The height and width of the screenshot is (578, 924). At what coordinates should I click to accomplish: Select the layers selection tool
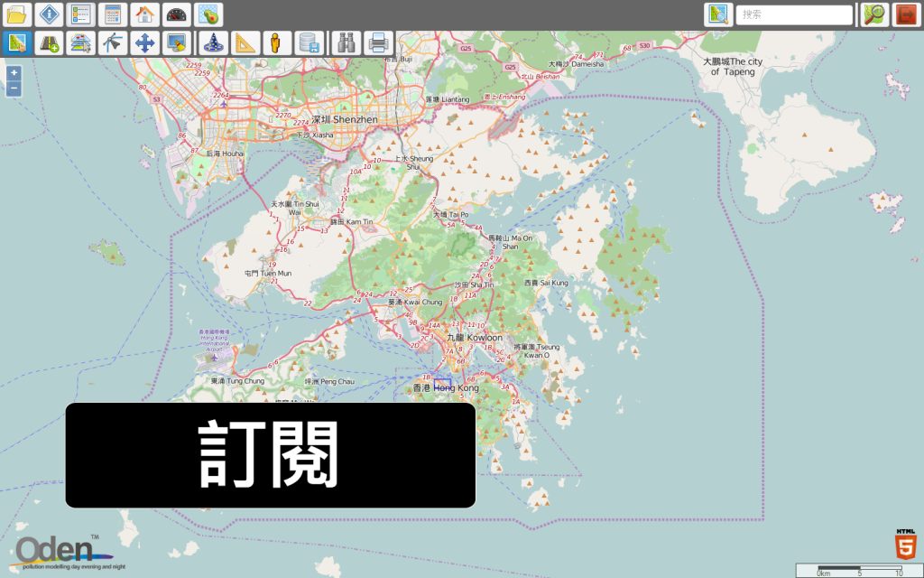(80, 42)
